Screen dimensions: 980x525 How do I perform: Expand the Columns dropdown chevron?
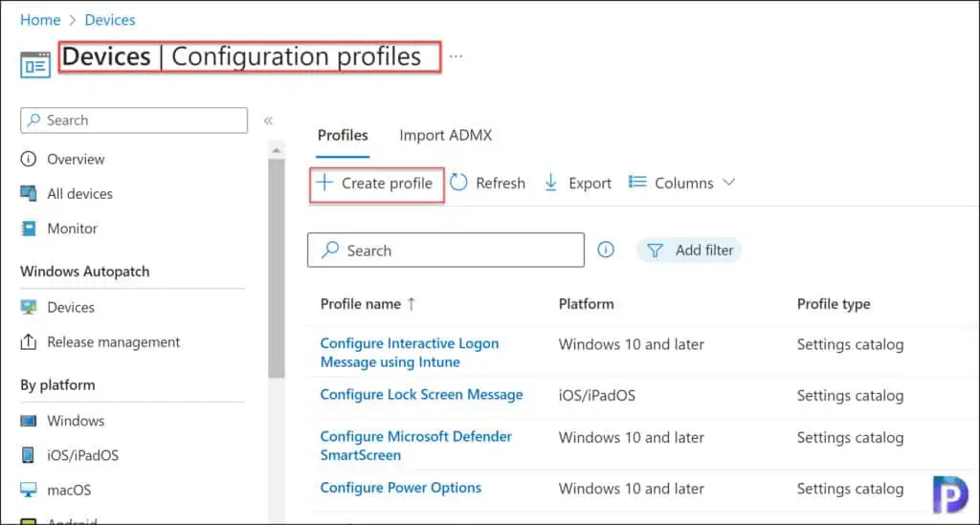pyautogui.click(x=728, y=183)
